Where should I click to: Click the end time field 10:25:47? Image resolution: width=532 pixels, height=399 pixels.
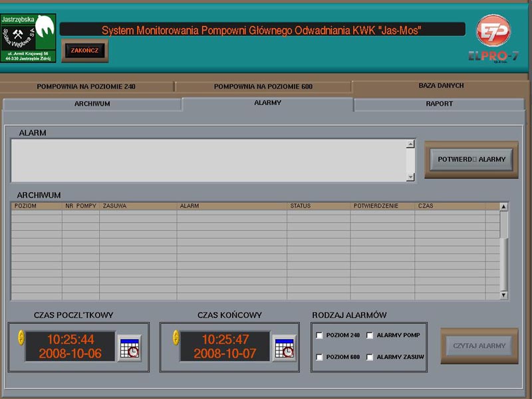(x=225, y=346)
